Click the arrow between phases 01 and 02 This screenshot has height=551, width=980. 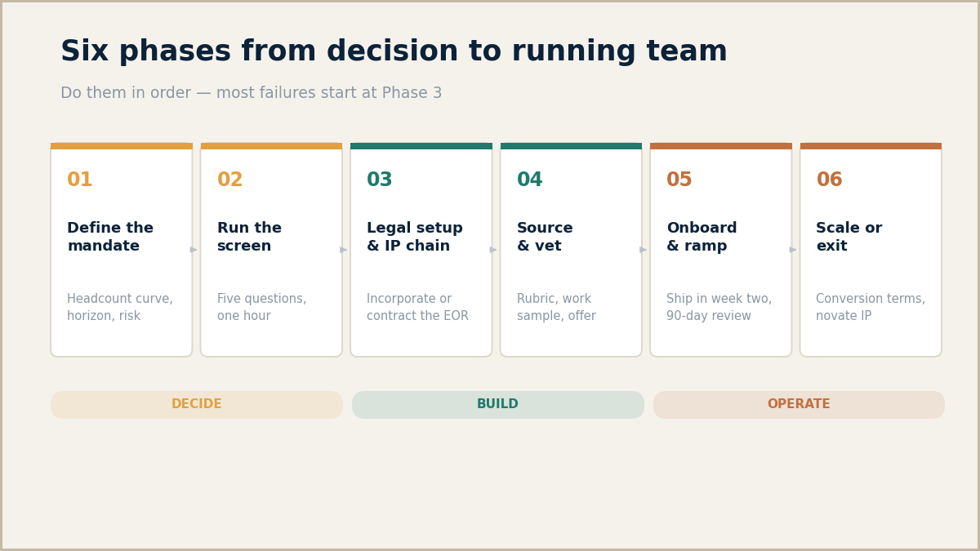coord(194,250)
